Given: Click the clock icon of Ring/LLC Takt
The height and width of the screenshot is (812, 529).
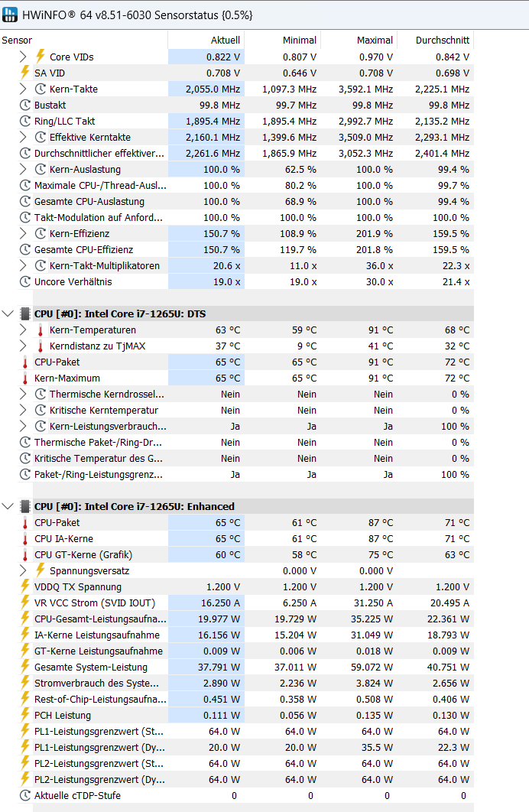Looking at the screenshot, I should pos(25,121).
